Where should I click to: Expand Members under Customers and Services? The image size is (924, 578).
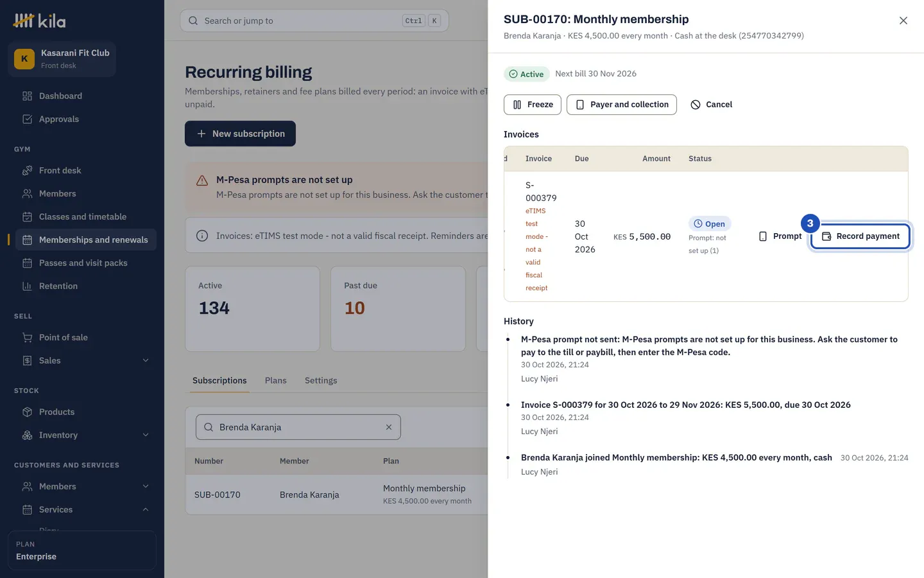146,486
